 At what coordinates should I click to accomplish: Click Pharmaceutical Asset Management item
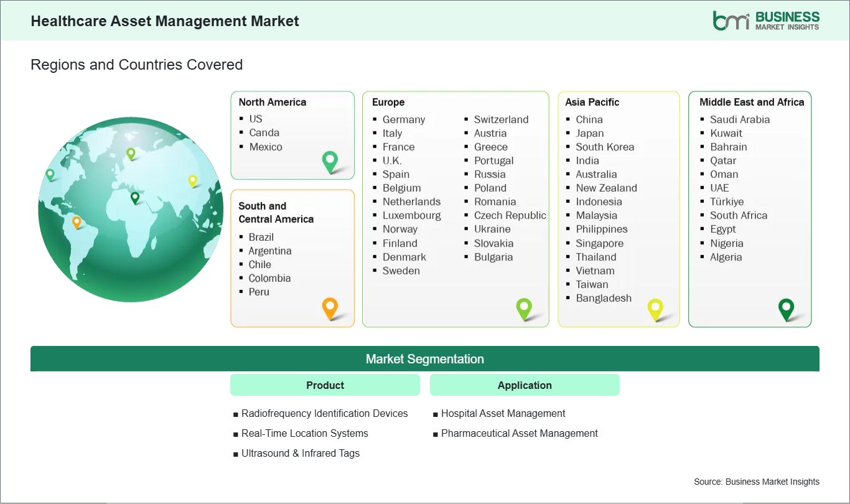point(520,433)
